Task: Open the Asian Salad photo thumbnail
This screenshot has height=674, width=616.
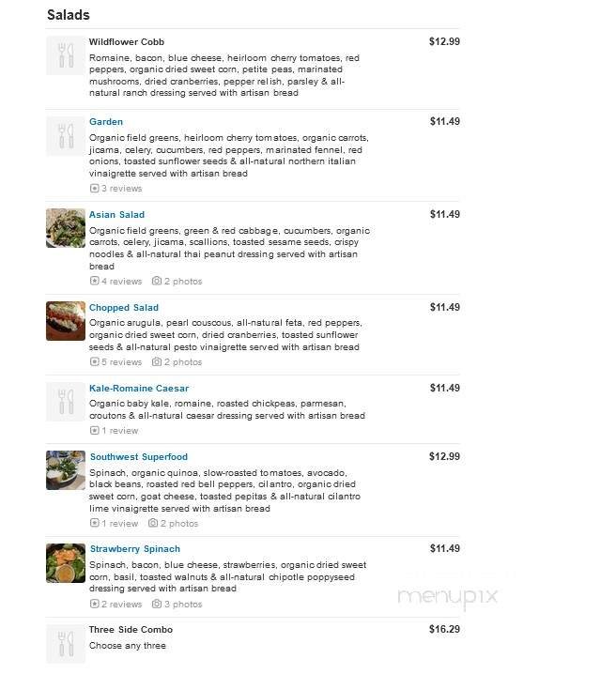Action: pos(66,228)
